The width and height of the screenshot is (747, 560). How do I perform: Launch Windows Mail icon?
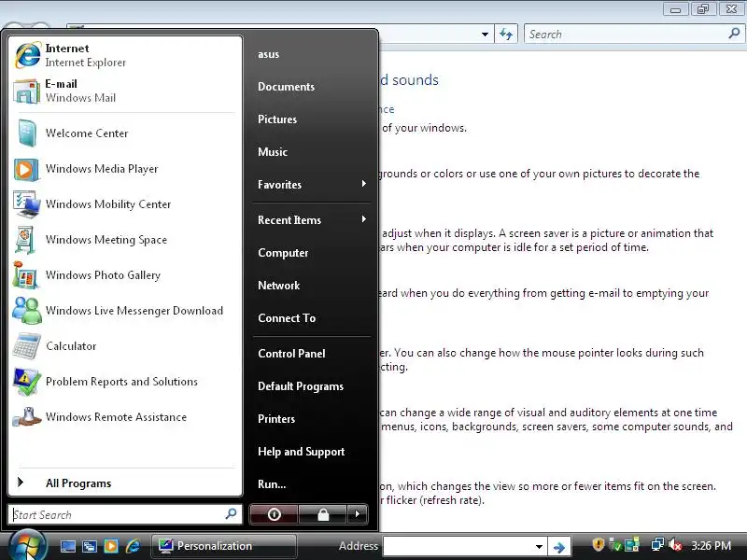[x=26, y=91]
